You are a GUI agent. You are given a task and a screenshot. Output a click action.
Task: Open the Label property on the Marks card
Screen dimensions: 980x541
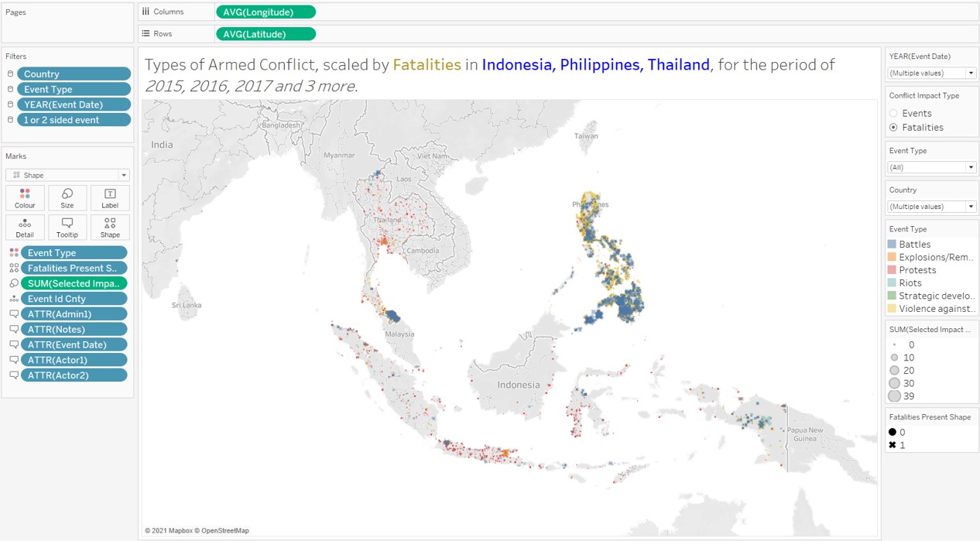[109, 198]
